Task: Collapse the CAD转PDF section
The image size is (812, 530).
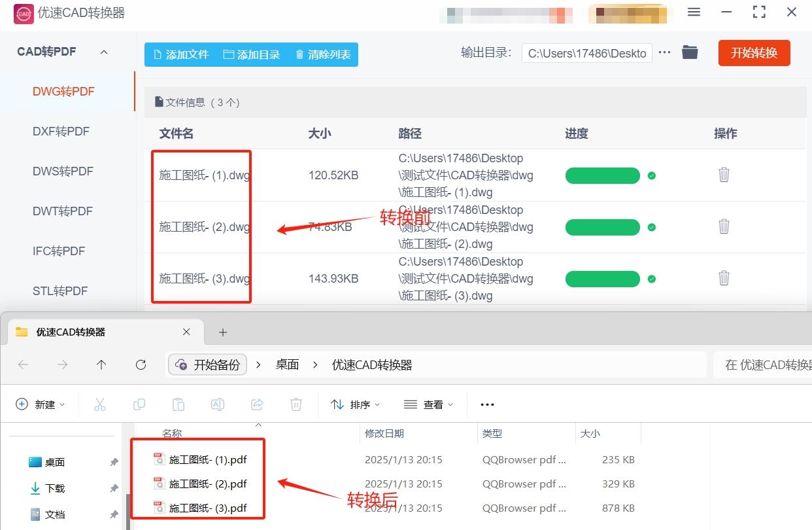Action: tap(103, 51)
